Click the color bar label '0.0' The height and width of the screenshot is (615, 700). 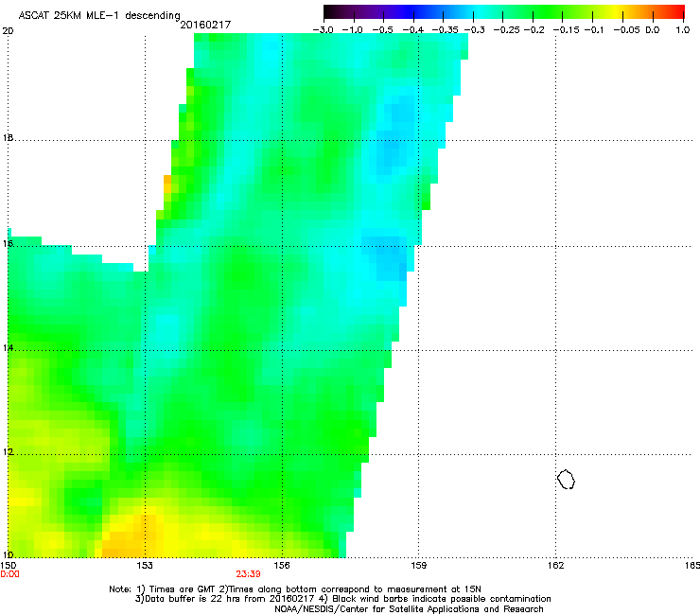(x=653, y=30)
